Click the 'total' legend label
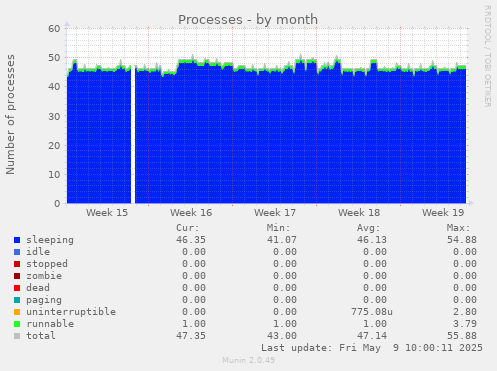The width and height of the screenshot is (497, 371). [x=41, y=336]
